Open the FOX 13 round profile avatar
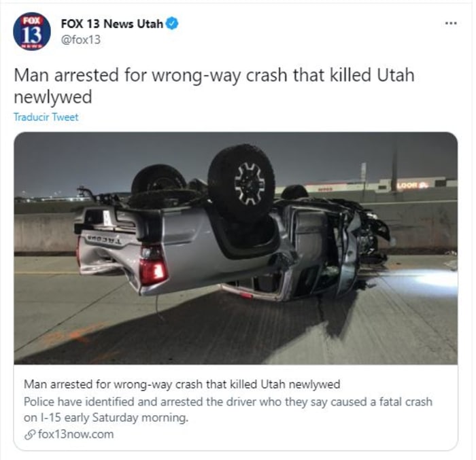Screen dimensions: 476x460 [x=32, y=31]
